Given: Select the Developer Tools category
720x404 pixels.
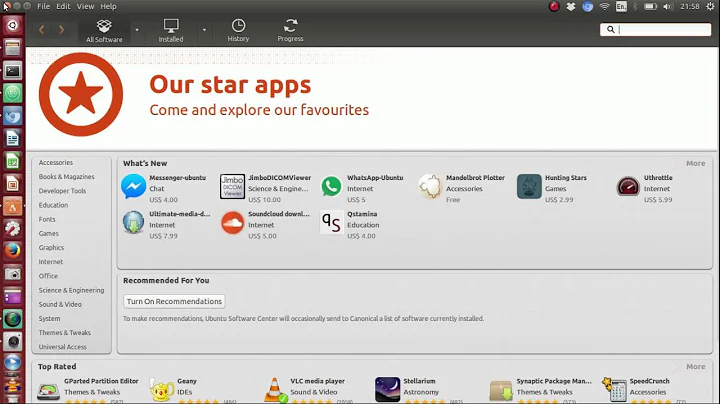Looking at the screenshot, I should pyautogui.click(x=62, y=191).
